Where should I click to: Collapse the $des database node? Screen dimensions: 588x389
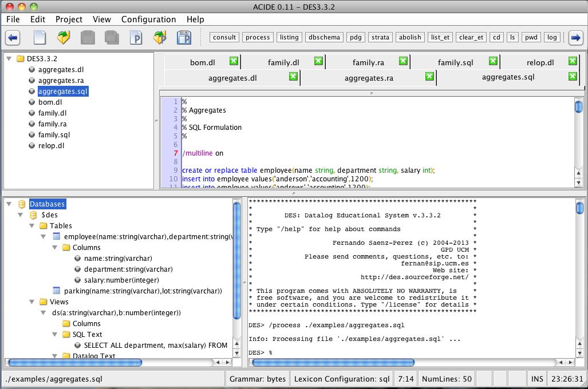point(21,215)
